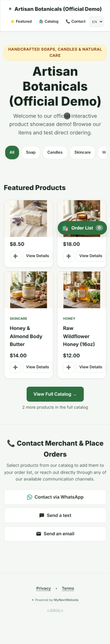110x644 pixels.
Task: Open the Catalog navigation item
Action: pos(49,21)
